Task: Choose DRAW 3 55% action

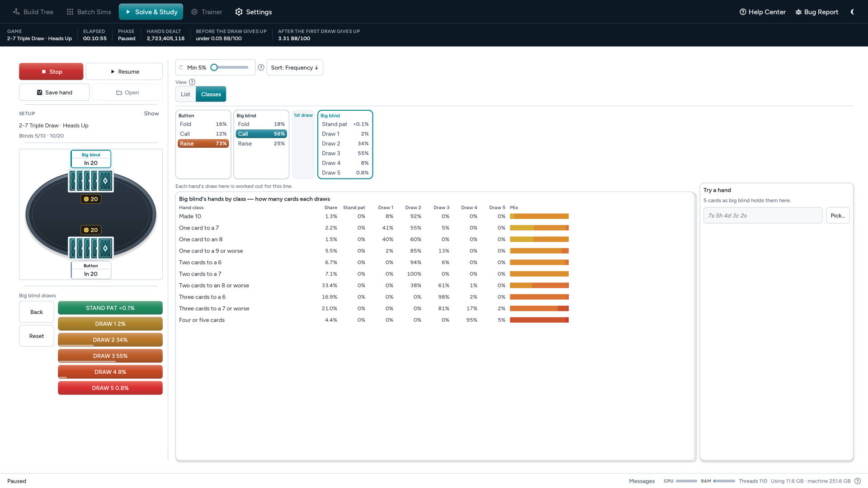Action: click(110, 356)
